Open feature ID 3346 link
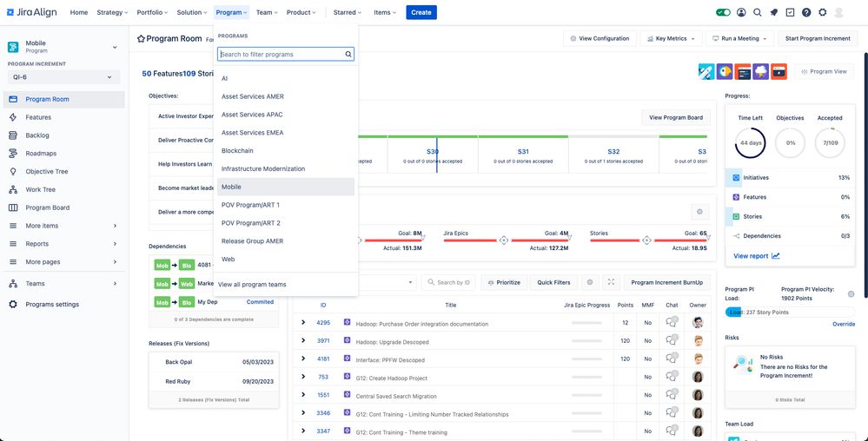868x441 pixels. tap(323, 413)
